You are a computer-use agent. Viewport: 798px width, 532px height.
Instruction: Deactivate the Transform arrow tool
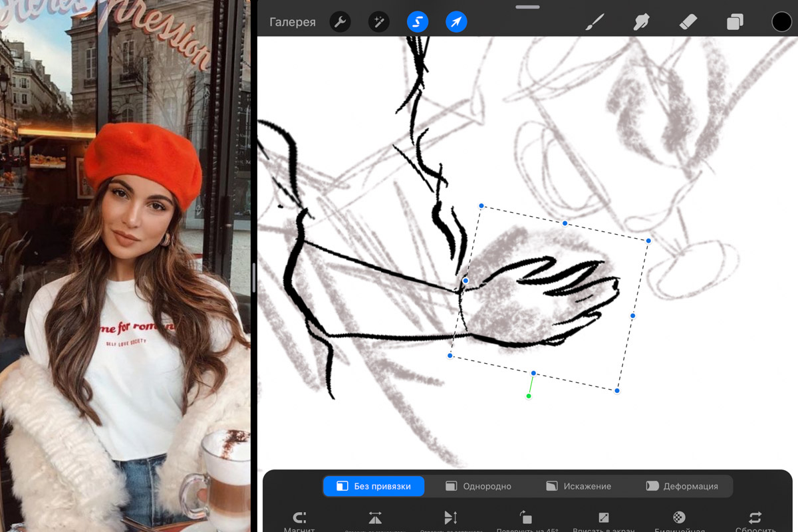pos(456,23)
